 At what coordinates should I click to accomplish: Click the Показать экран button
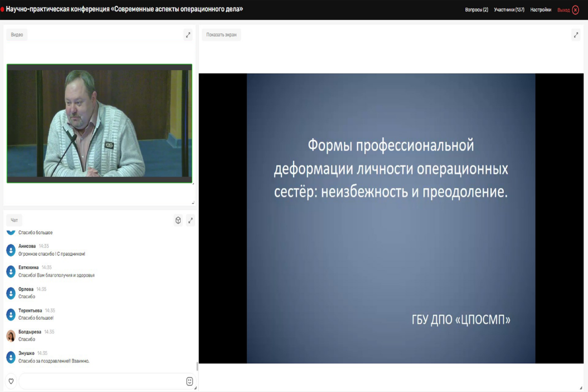point(221,35)
